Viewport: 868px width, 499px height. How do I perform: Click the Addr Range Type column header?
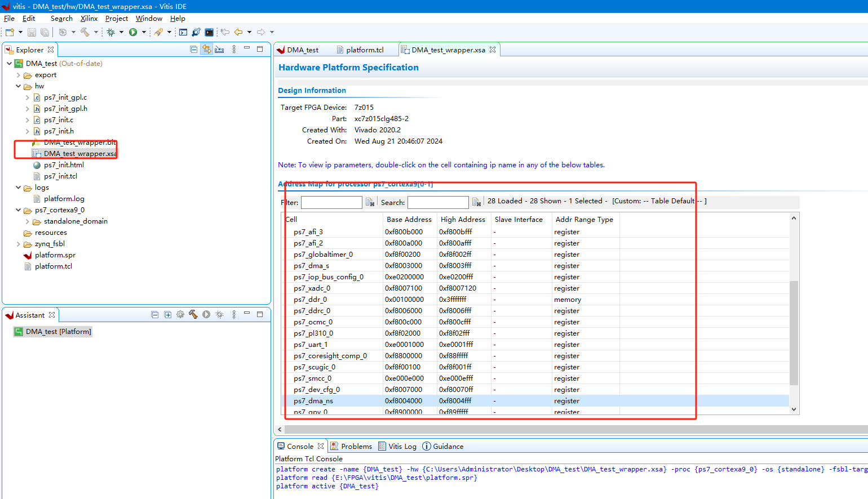pyautogui.click(x=584, y=220)
